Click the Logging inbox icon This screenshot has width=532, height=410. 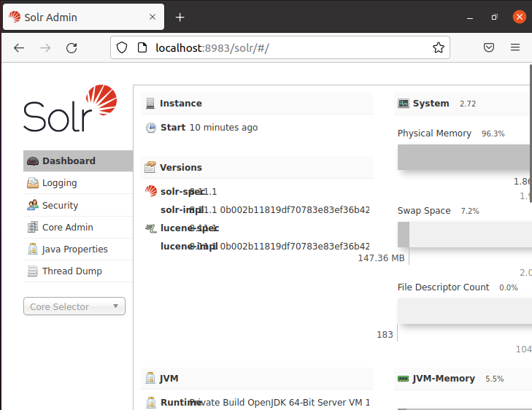(33, 183)
